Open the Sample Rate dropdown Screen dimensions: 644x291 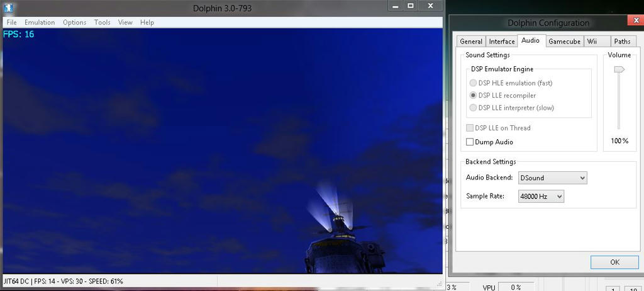[541, 197]
